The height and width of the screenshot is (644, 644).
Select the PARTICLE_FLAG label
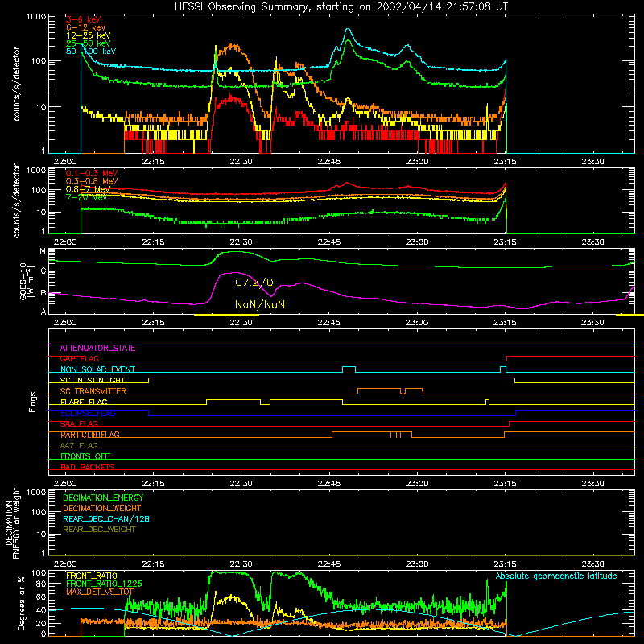click(90, 435)
